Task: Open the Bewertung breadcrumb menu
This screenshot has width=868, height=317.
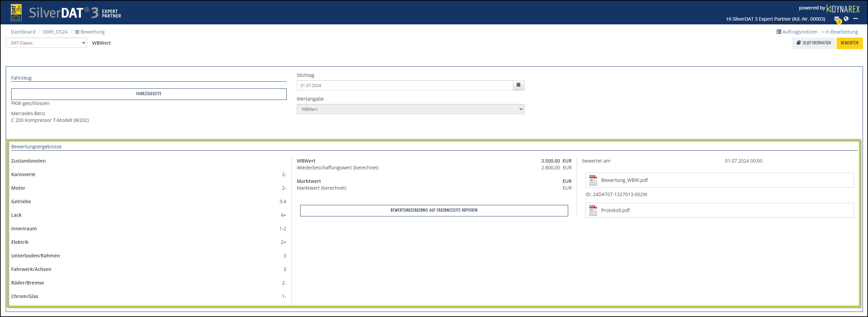Action: (90, 32)
